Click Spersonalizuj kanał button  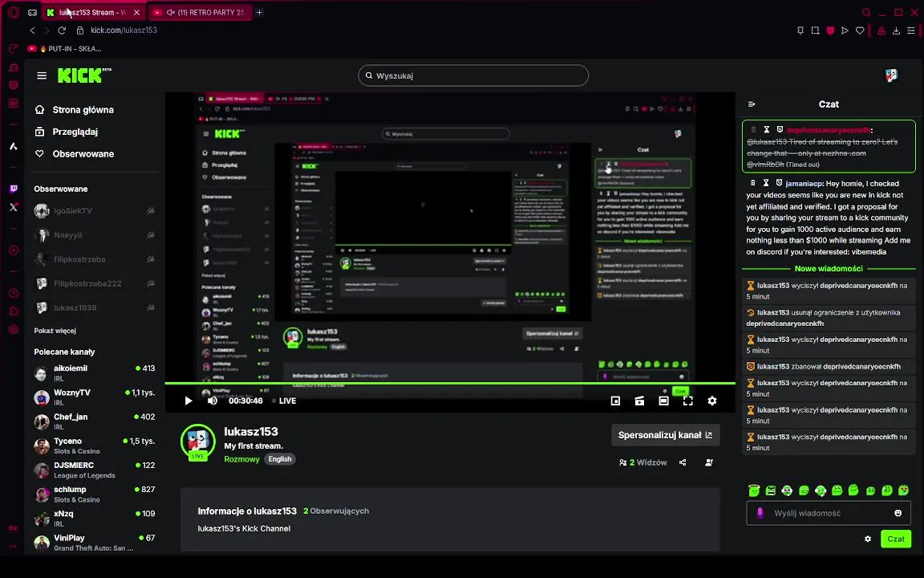pyautogui.click(x=665, y=435)
